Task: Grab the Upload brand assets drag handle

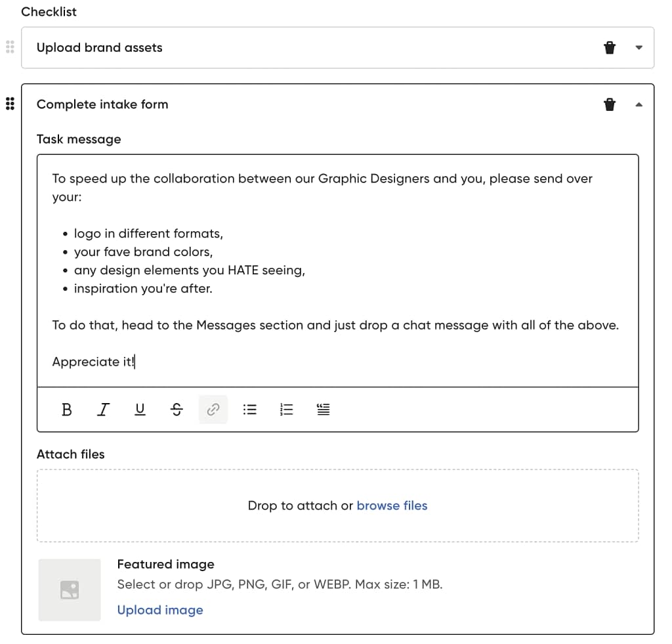Action: [x=10, y=47]
